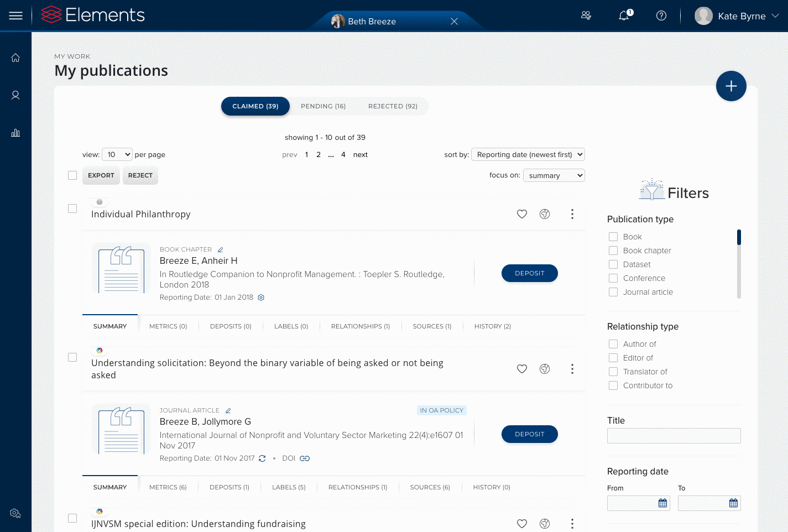788x532 pixels.
Task: Open the reporting chart icon in sidebar
Action: pos(15,133)
